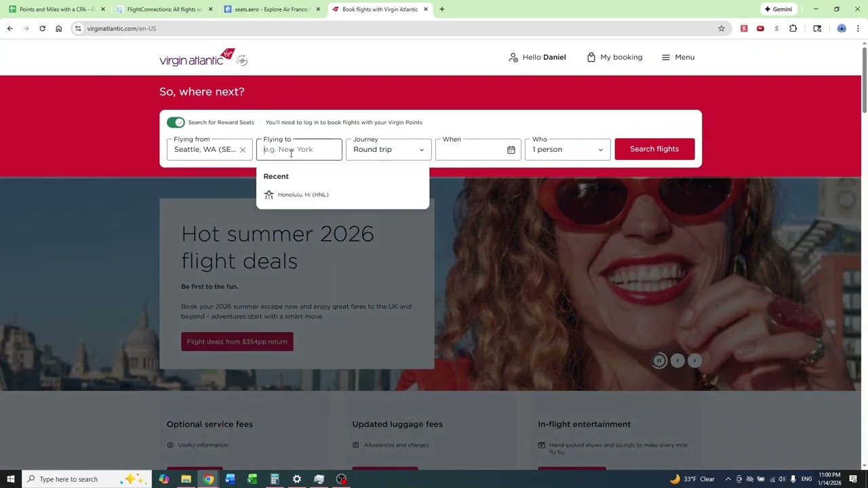Open the taskbar clock showing 11:00 PM

pyautogui.click(x=829, y=479)
